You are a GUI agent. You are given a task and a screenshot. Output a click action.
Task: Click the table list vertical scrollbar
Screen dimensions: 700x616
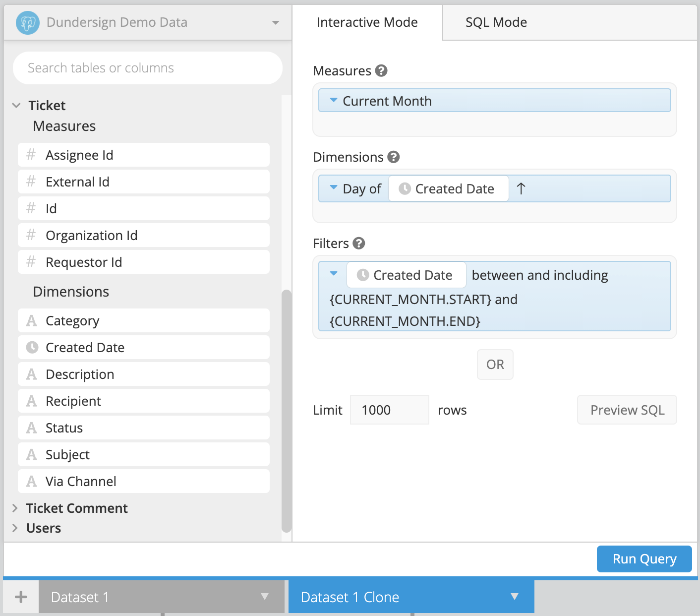click(287, 412)
